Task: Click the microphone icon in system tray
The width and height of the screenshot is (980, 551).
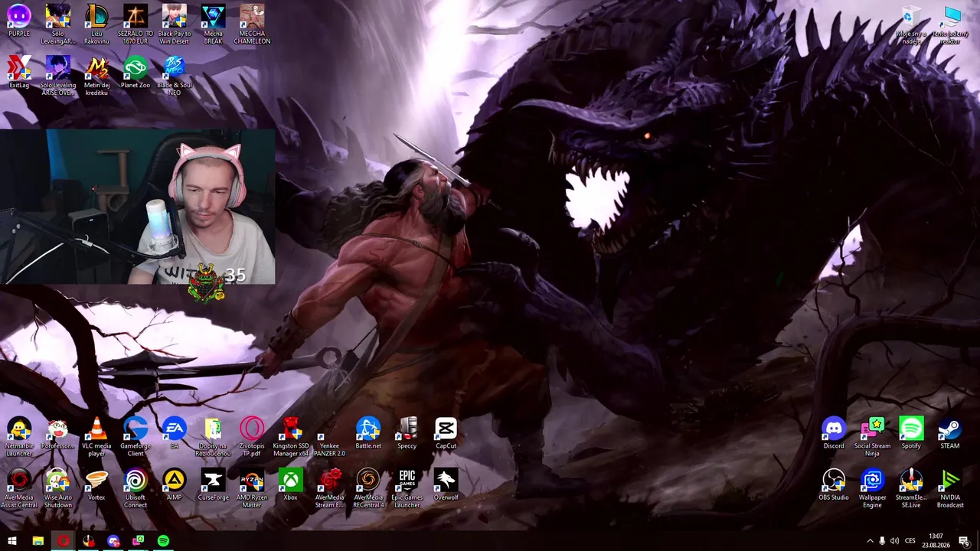Action: click(882, 541)
